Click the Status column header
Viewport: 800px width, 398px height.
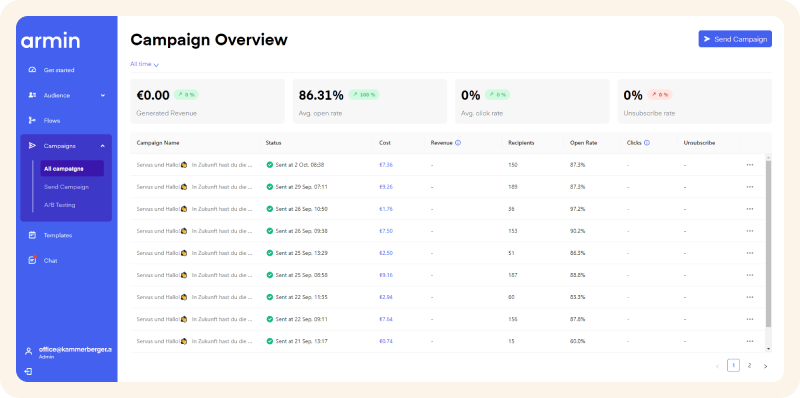click(273, 143)
